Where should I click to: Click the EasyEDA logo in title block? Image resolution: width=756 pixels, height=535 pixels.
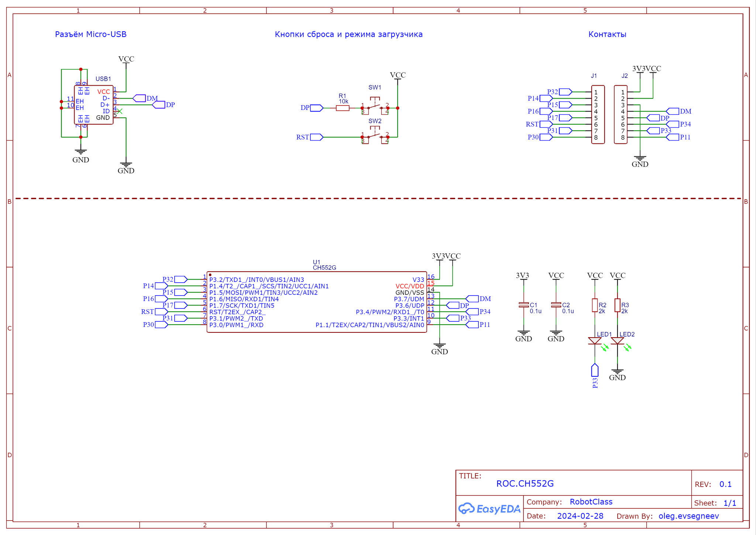489,509
